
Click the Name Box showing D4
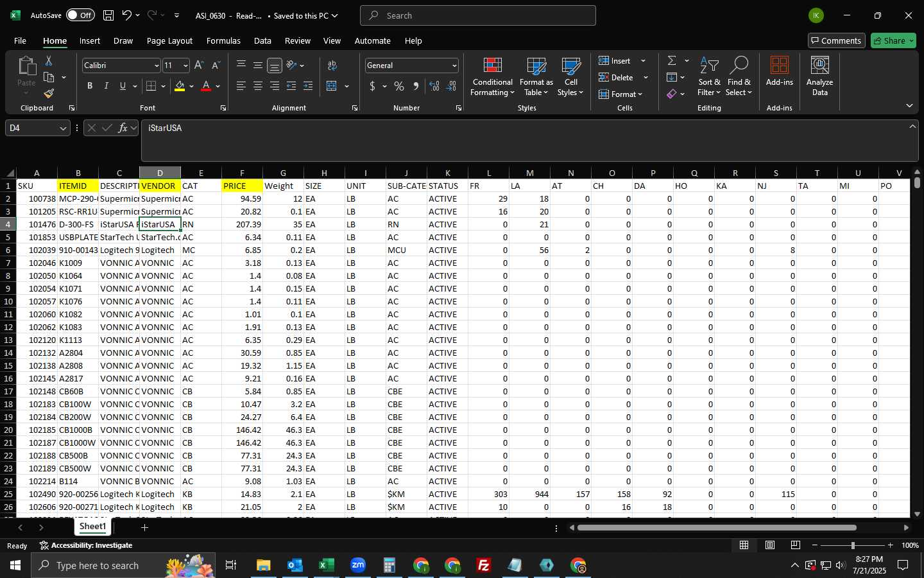click(x=37, y=128)
